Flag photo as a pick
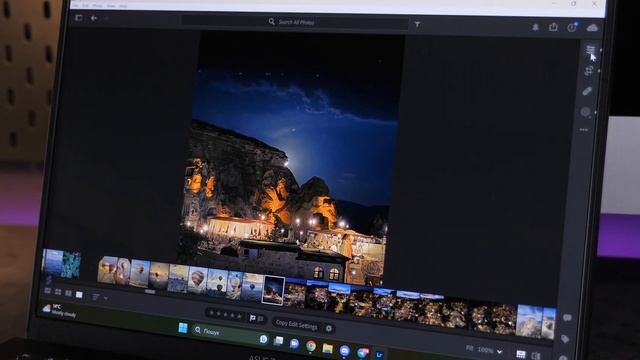This screenshot has width=640, height=360. coord(253,318)
